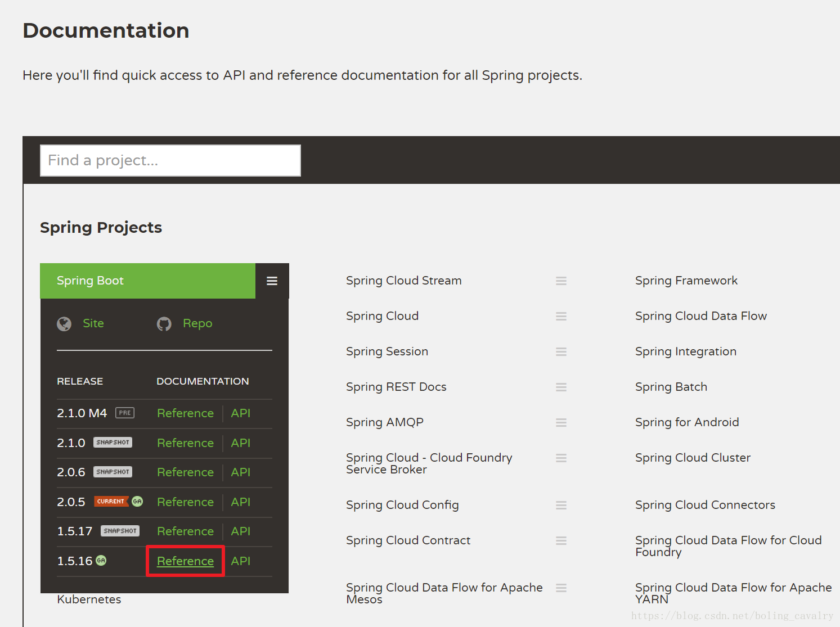
Task: Expand Spring Cloud Contract hamburger menu
Action: [x=561, y=540]
